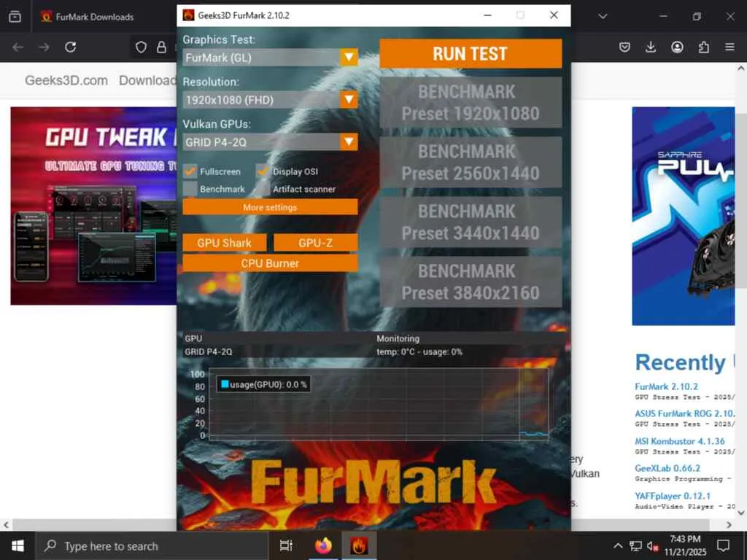Open the Firefox hamburger application menu

(729, 47)
